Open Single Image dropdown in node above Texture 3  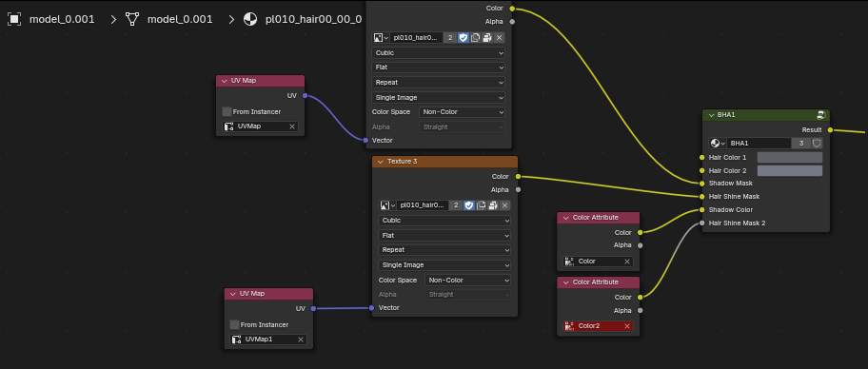(x=438, y=98)
